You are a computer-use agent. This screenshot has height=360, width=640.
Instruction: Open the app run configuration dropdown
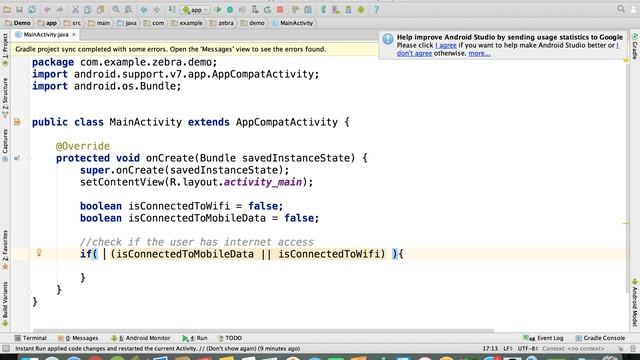[196, 9]
